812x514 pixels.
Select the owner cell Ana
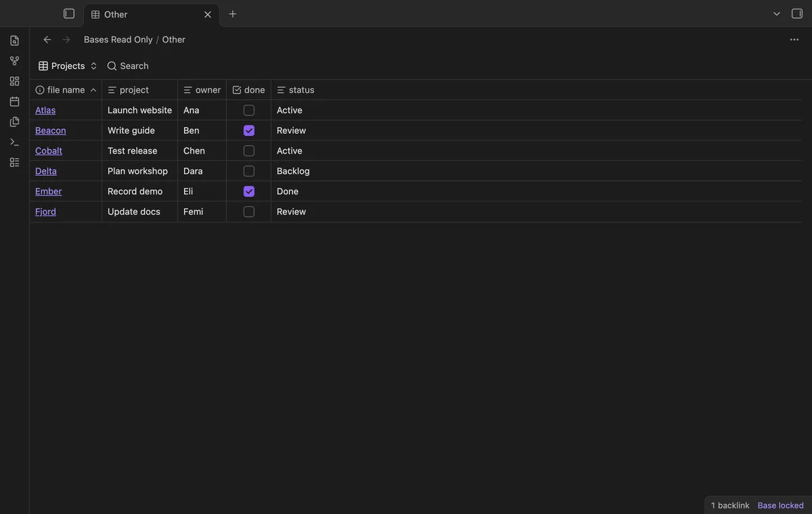click(202, 110)
